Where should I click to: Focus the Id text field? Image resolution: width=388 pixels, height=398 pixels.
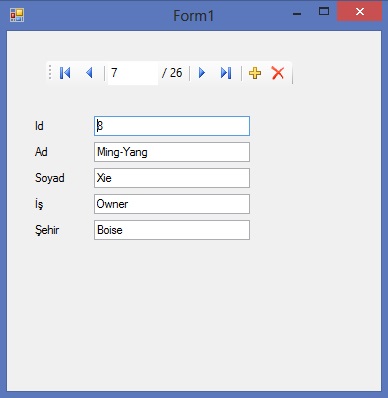[172, 126]
